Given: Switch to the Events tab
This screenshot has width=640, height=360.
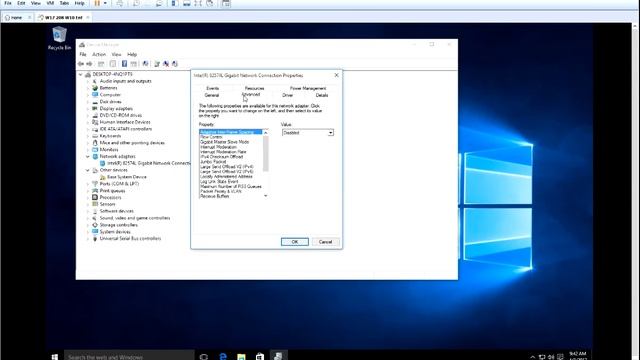Looking at the screenshot, I should click(213, 88).
